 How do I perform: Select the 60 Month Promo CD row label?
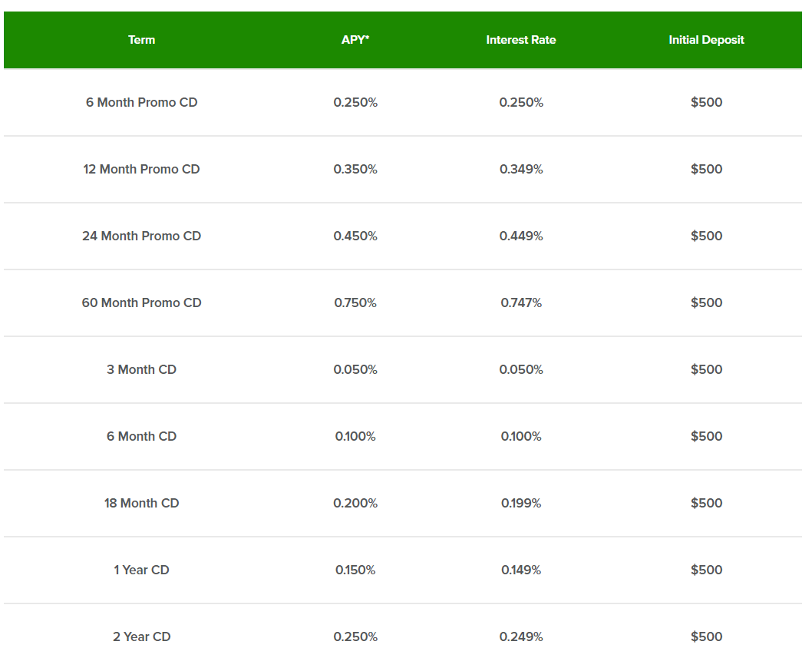(x=141, y=303)
